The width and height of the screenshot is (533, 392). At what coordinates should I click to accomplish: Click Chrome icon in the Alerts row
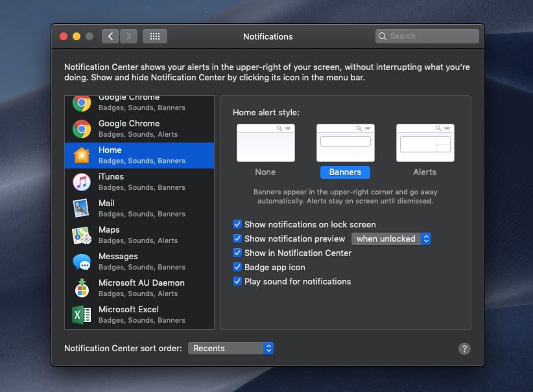coord(82,129)
